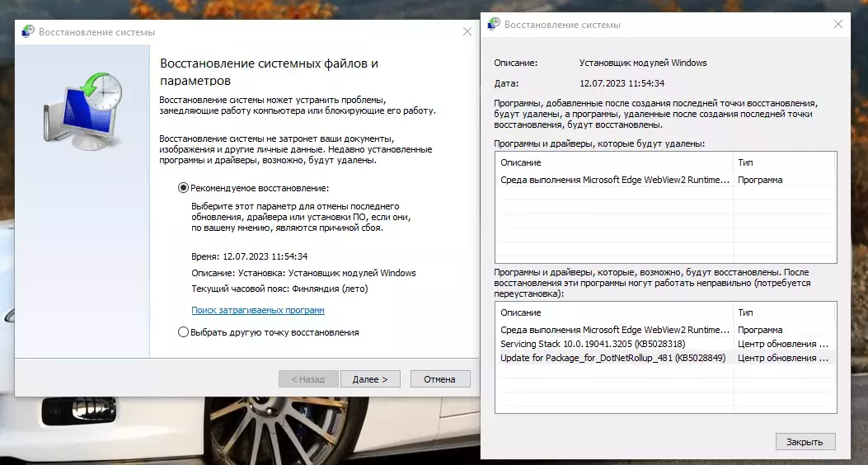868x465 pixels.
Task: Click the Время: 12.07.2023 11:54:34 line in wizard
Action: click(x=249, y=257)
